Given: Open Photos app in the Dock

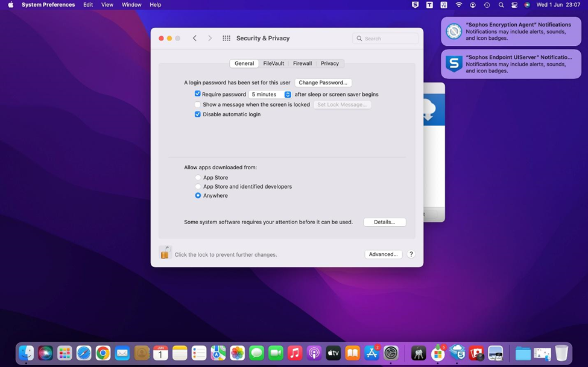Looking at the screenshot, I should (238, 353).
